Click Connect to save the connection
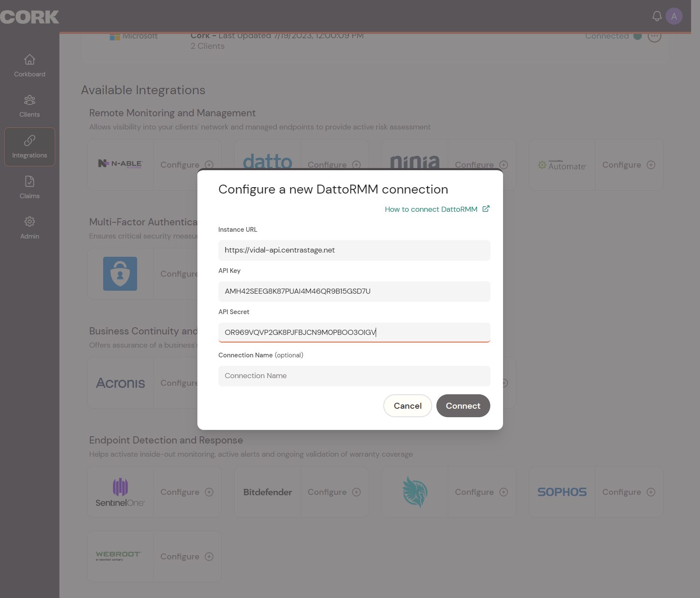Viewport: 700px width, 598px height. 463,406
